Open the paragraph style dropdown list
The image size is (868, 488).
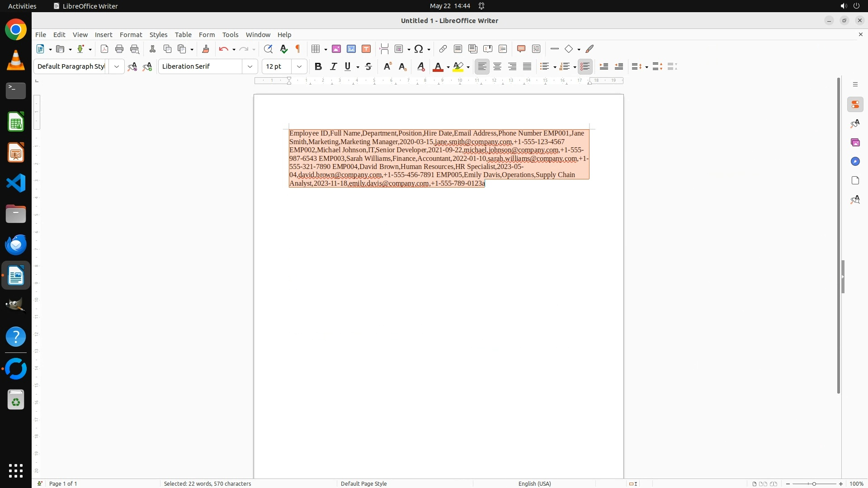tap(117, 67)
